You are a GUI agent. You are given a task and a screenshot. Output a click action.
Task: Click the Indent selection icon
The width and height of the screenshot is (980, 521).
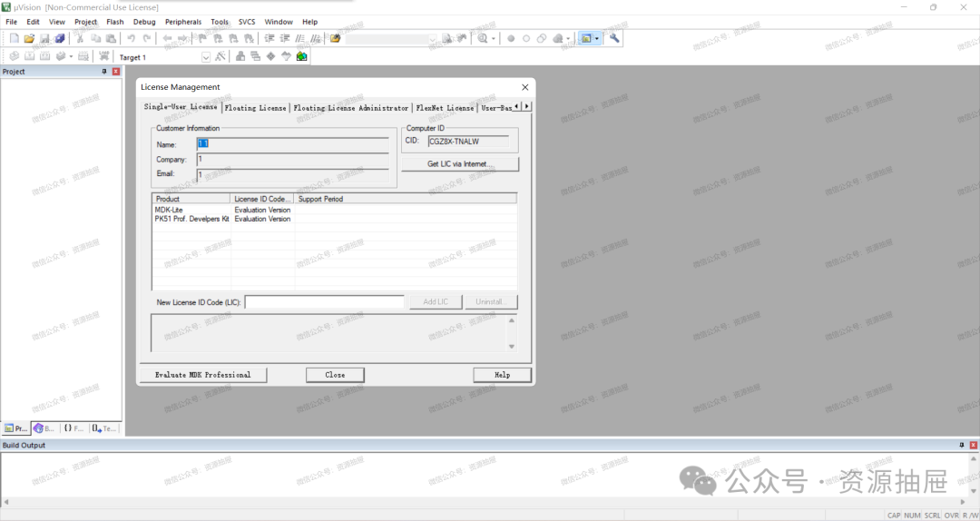point(269,39)
